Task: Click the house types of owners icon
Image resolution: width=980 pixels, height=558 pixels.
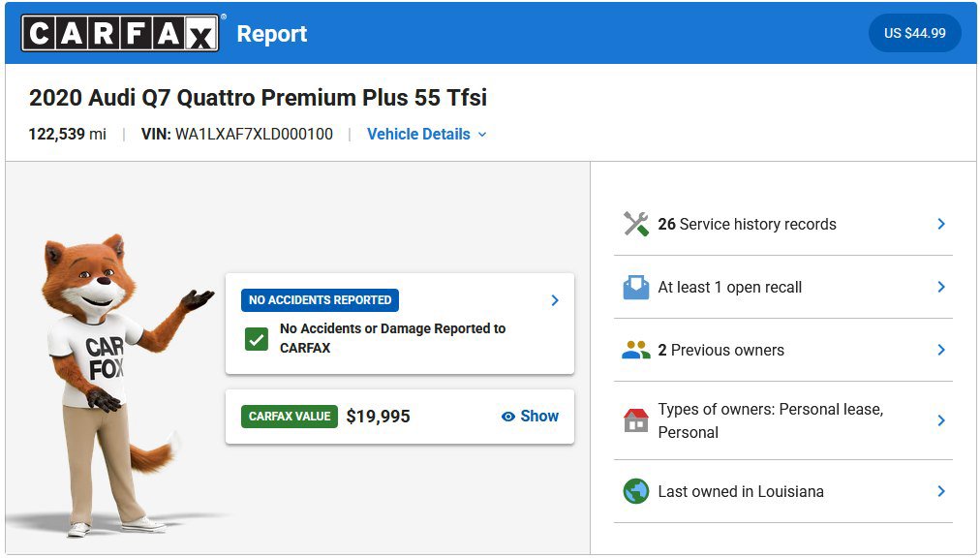Action: click(635, 420)
